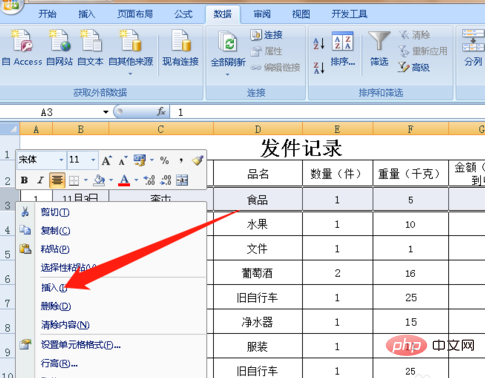
Task: Increase font size in mini toolbar
Action: tap(107, 161)
